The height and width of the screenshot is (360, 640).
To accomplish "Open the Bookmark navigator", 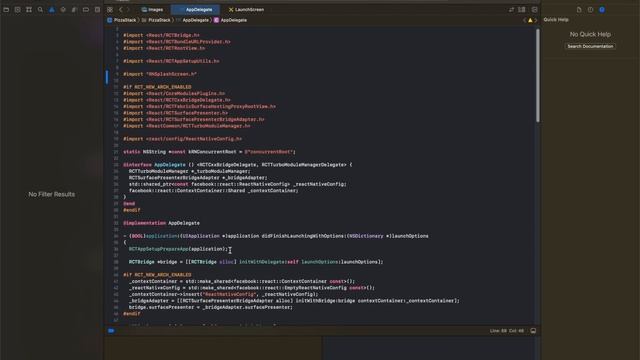I will pos(29,9).
